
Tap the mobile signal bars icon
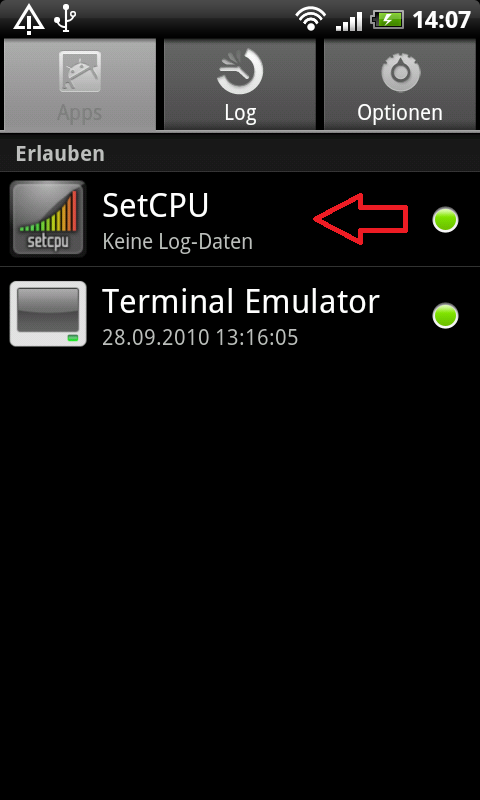click(349, 21)
